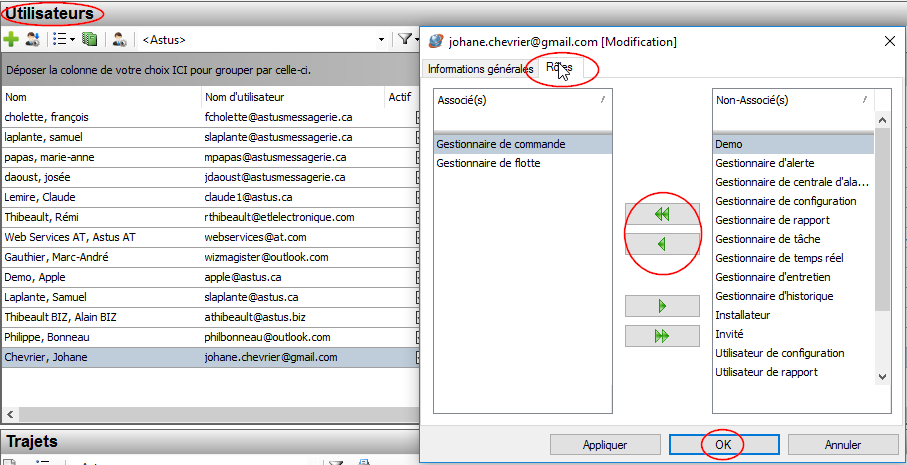The height and width of the screenshot is (465, 907).
Task: Click the double left arrow associate-all button
Action: tap(661, 215)
